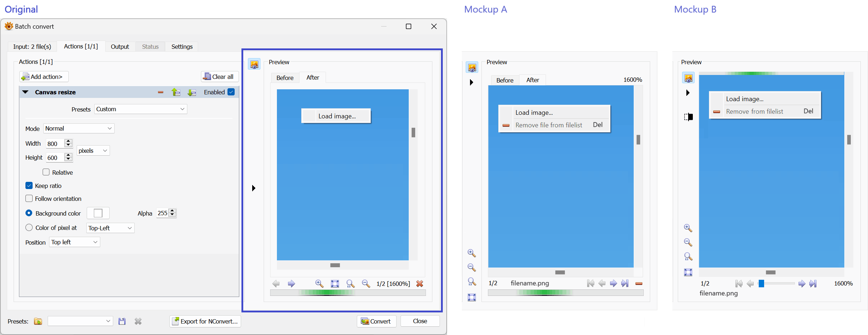Zoom in using Mockup B side toolbar
Screen dimensions: 868x335
[x=688, y=228]
